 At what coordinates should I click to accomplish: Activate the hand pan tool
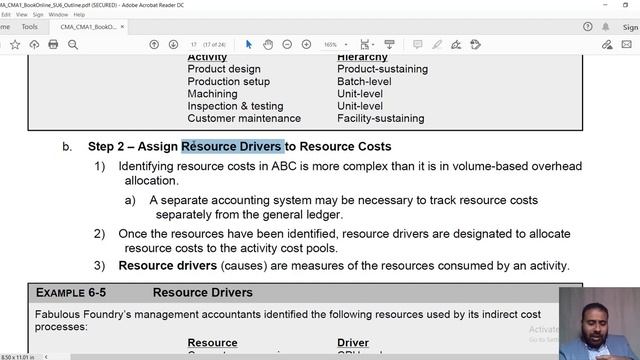(x=268, y=44)
